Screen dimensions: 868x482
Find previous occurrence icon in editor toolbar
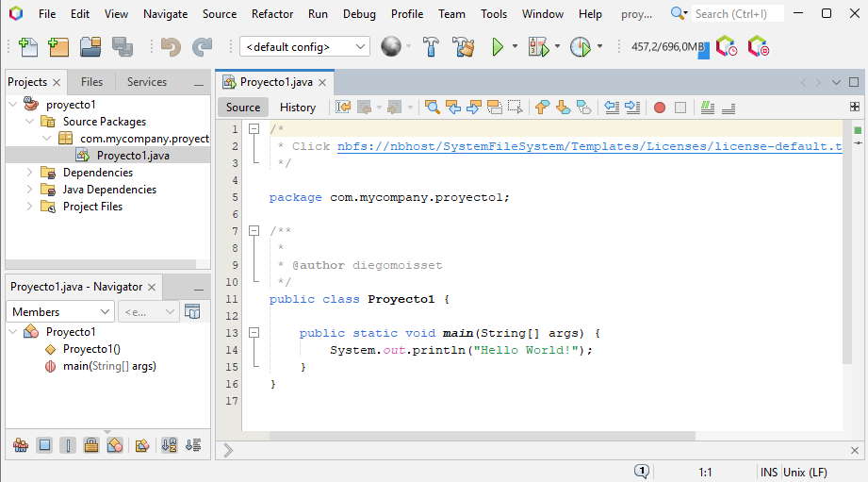click(453, 107)
